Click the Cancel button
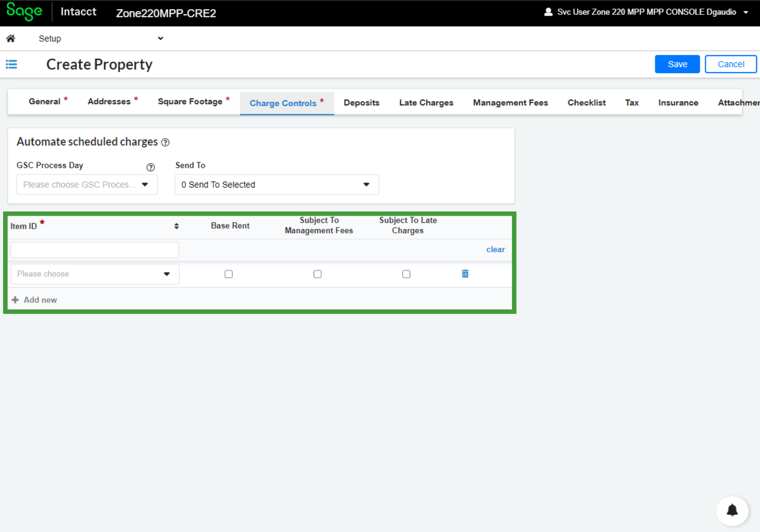This screenshot has width=760, height=532. pyautogui.click(x=731, y=64)
